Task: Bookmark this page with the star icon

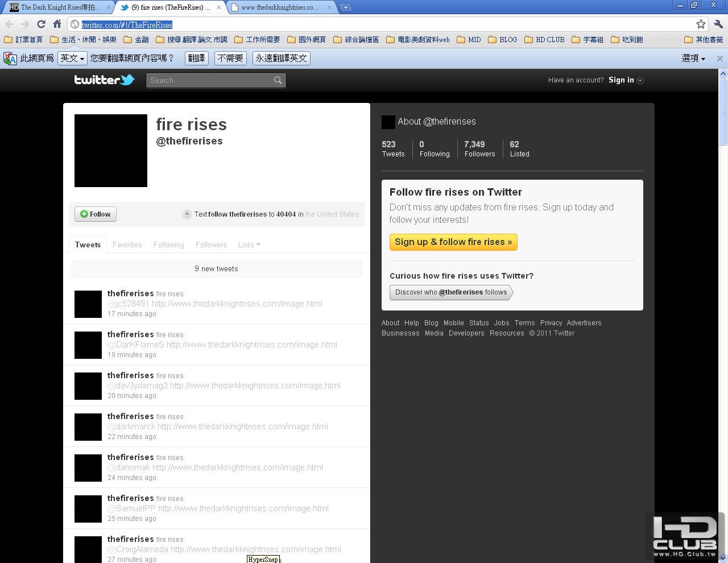Action: (701, 24)
